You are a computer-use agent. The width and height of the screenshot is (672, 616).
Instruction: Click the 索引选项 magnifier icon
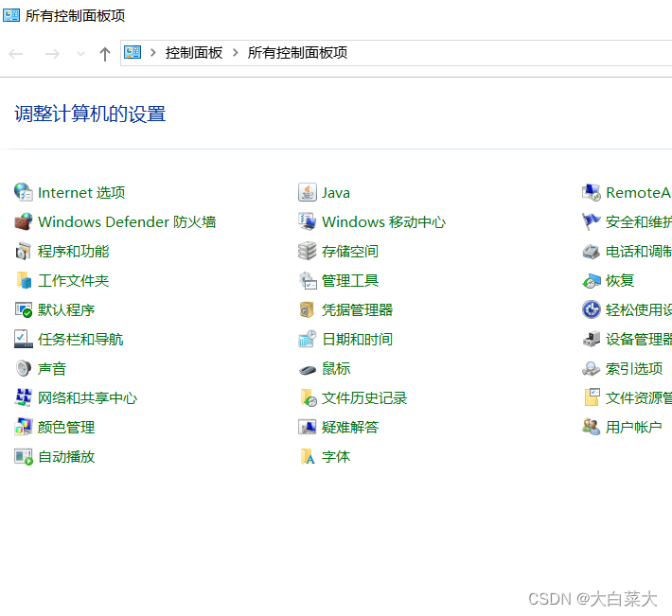592,368
